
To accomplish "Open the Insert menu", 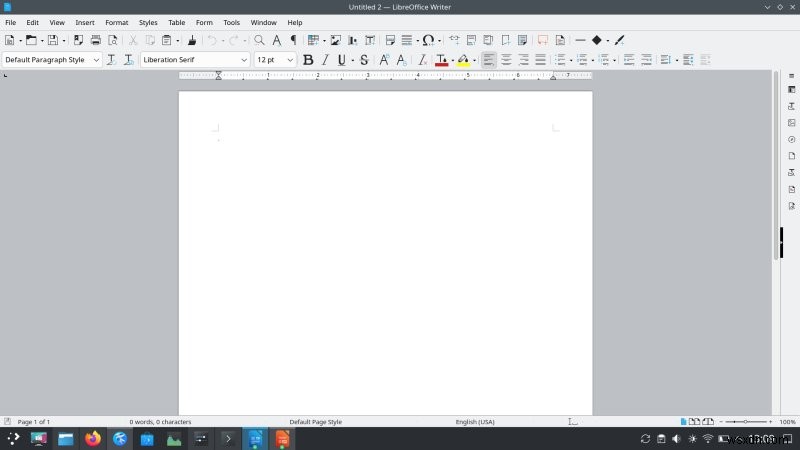I will pos(85,22).
